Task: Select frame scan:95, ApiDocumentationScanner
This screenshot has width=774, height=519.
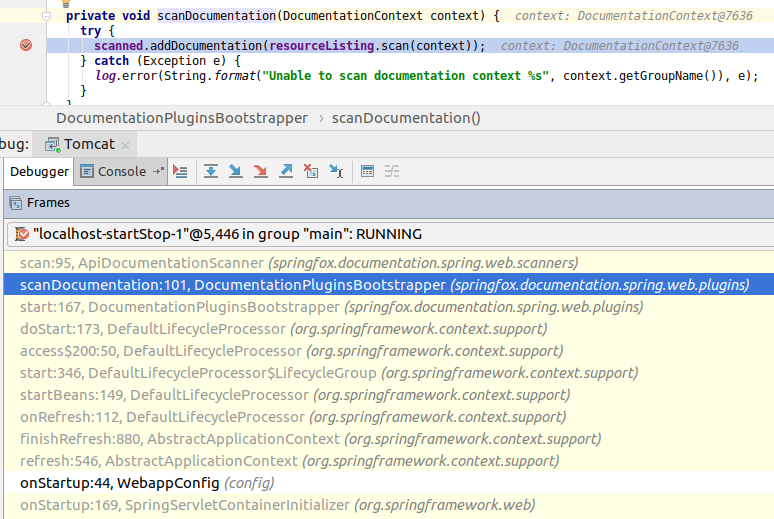Action: point(389,263)
